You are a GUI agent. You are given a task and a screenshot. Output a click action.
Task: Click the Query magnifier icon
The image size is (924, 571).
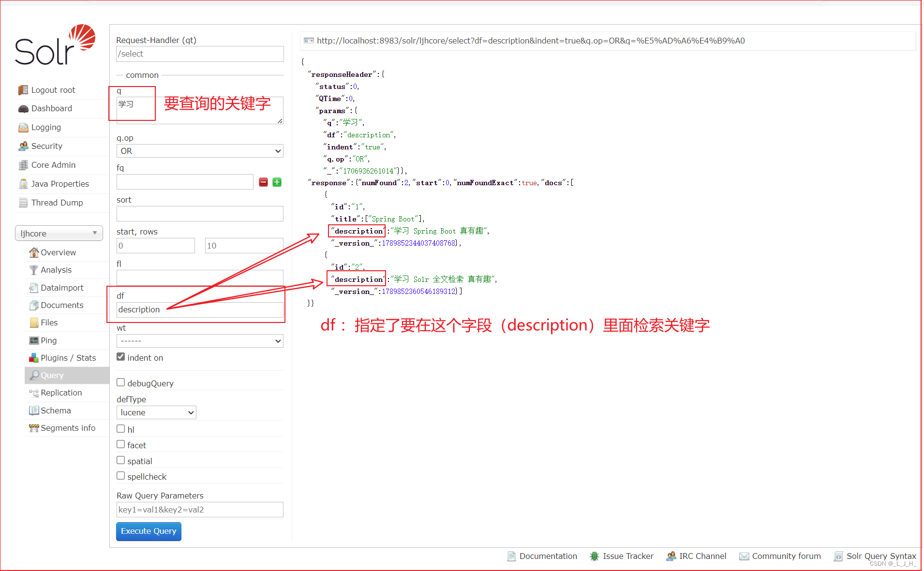coord(34,375)
